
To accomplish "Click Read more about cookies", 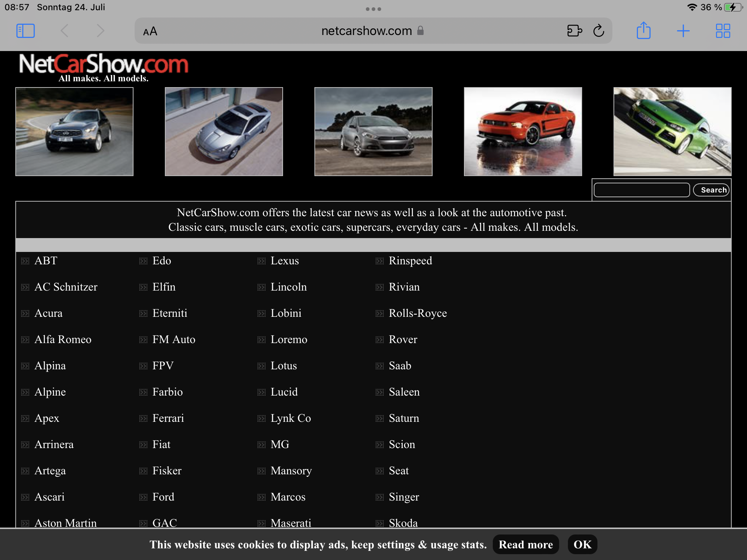I will point(526,544).
